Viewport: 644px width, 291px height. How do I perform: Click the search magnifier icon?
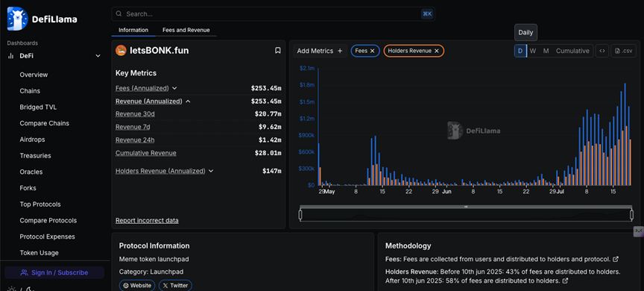click(x=119, y=14)
